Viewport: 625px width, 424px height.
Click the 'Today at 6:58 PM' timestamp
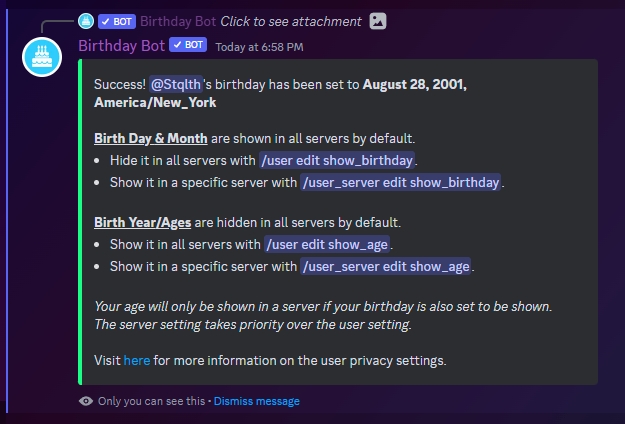point(260,46)
